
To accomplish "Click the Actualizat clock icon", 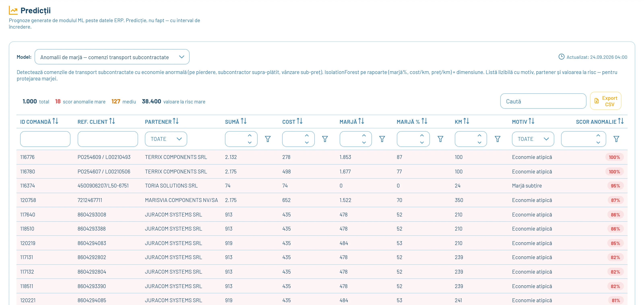I will coord(561,57).
